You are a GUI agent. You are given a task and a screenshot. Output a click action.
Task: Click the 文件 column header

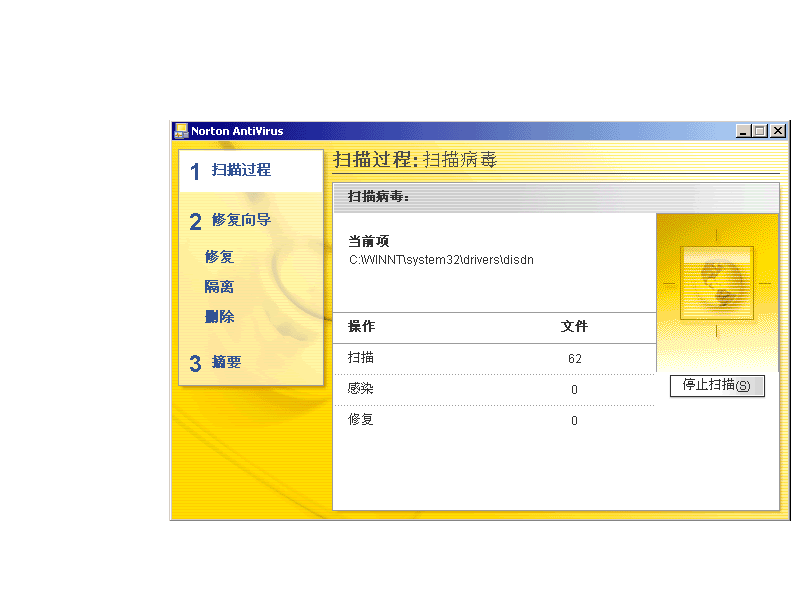point(574,327)
